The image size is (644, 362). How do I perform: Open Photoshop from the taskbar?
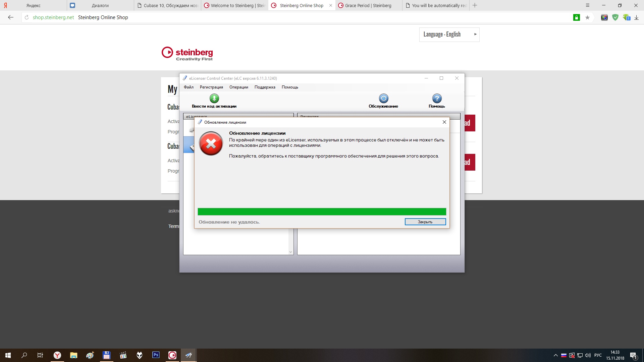click(x=156, y=355)
